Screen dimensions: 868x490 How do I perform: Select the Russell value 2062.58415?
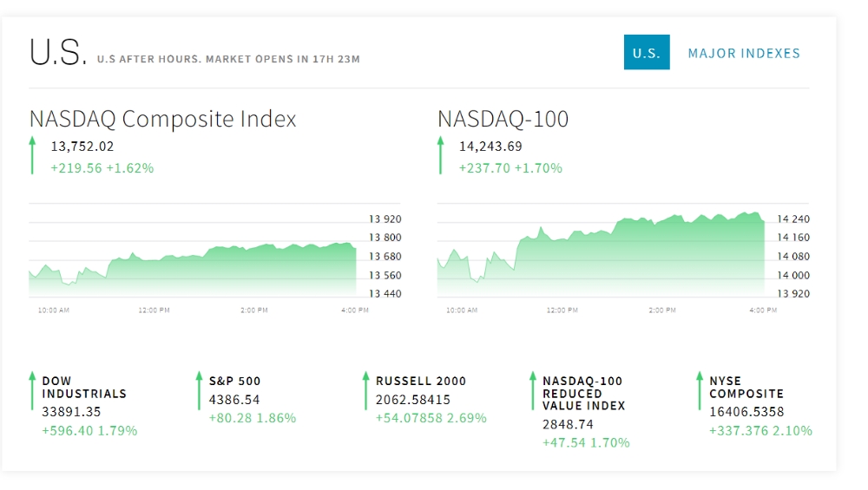point(413,400)
